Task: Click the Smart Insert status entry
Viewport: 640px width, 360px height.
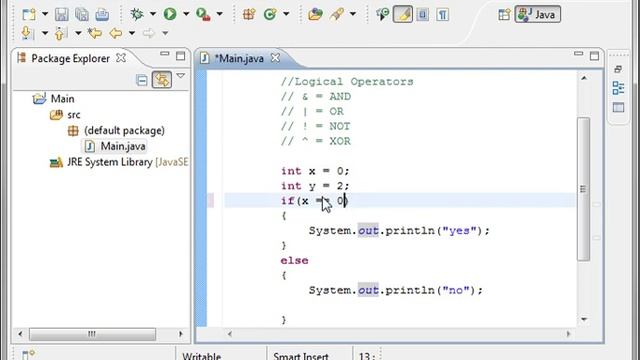Action: tap(301, 356)
